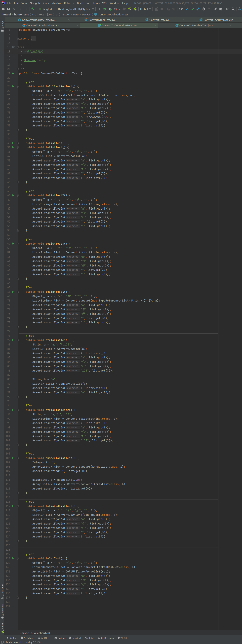
Task: Open the 2: Favorites side panel
Action: [2, 611]
